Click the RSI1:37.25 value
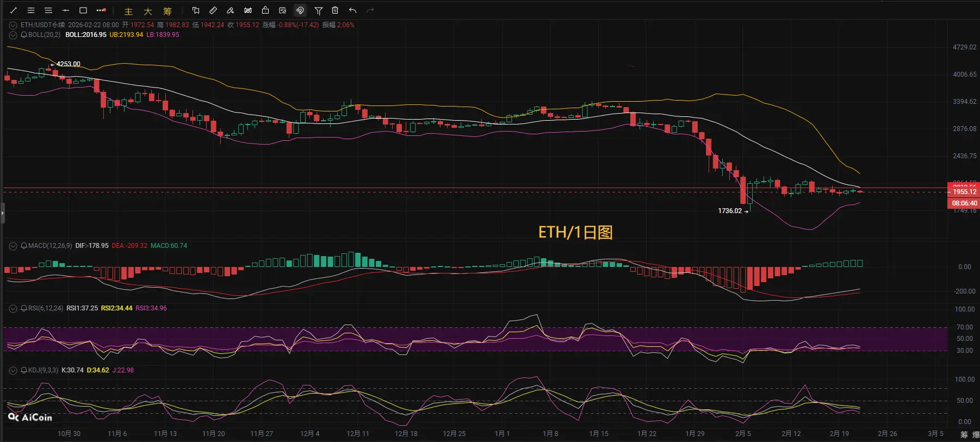 82,308
